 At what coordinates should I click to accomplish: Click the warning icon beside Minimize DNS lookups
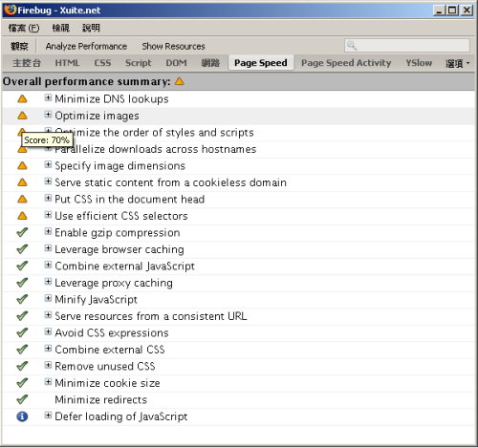(22, 99)
